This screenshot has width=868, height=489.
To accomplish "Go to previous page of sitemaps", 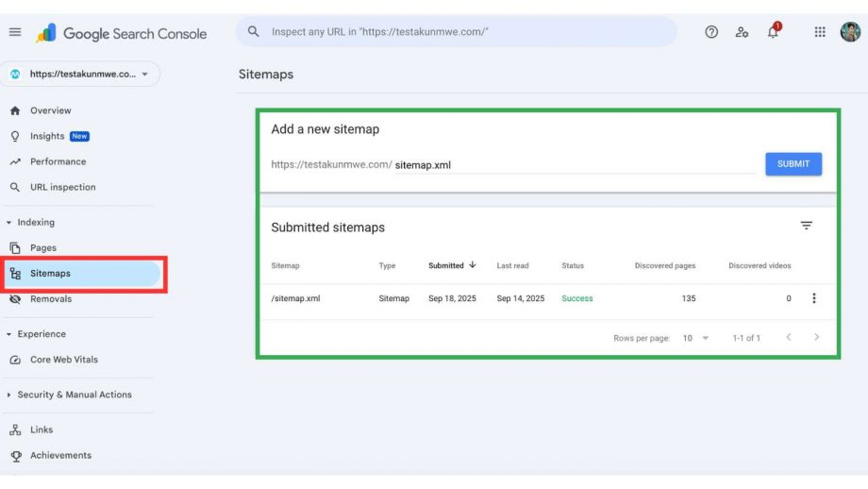I will click(789, 337).
